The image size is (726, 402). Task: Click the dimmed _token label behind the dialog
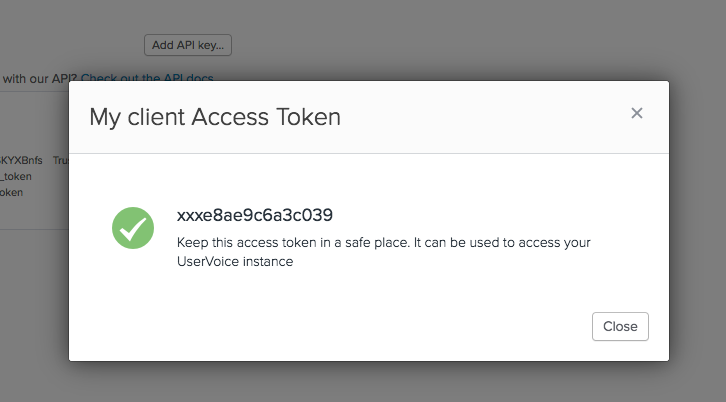pos(17,176)
